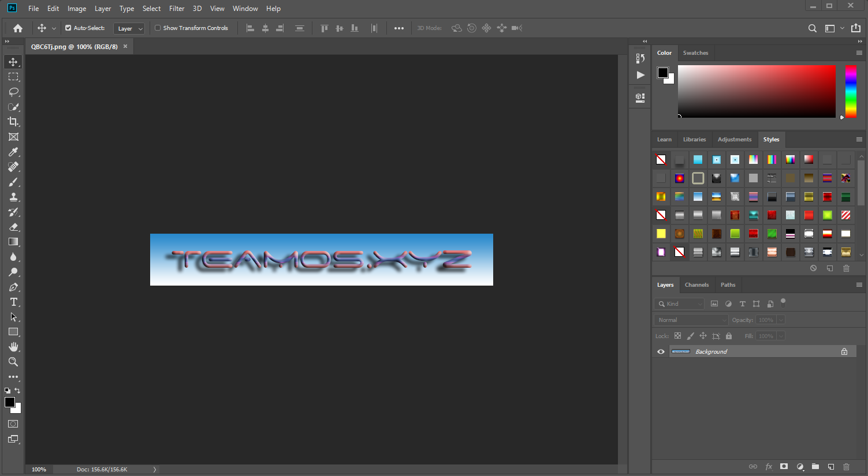Enable Show Transform Controls checkbox
The width and height of the screenshot is (868, 476).
158,28
